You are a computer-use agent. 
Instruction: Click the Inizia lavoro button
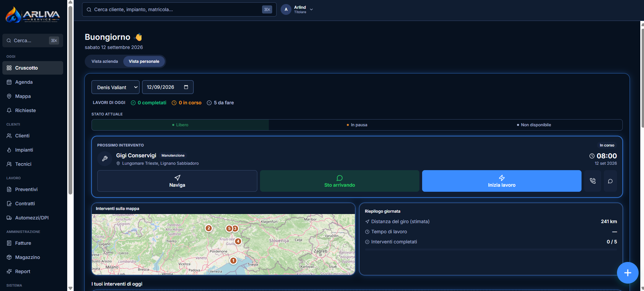pos(502,181)
